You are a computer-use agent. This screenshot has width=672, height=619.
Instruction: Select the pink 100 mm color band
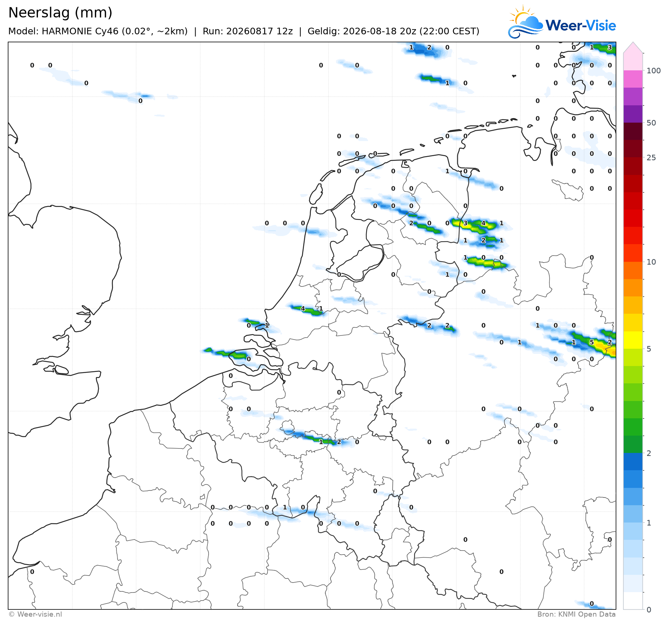(633, 61)
